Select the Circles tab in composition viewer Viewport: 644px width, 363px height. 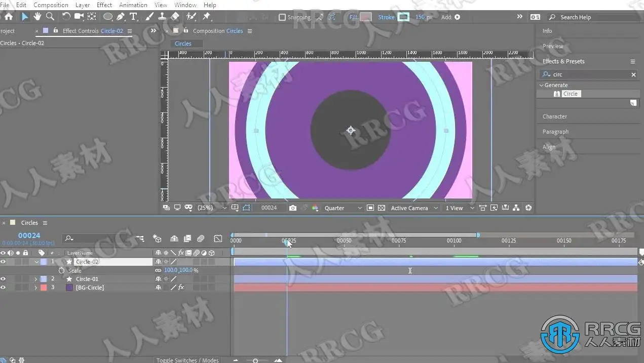pyautogui.click(x=183, y=44)
